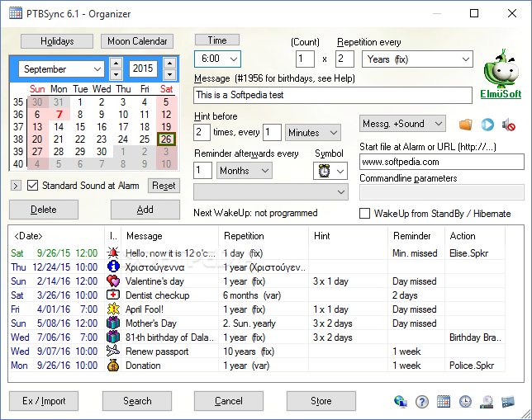Click the clock icon in bottom toolbar
The width and height of the screenshot is (532, 420).
coord(465,402)
